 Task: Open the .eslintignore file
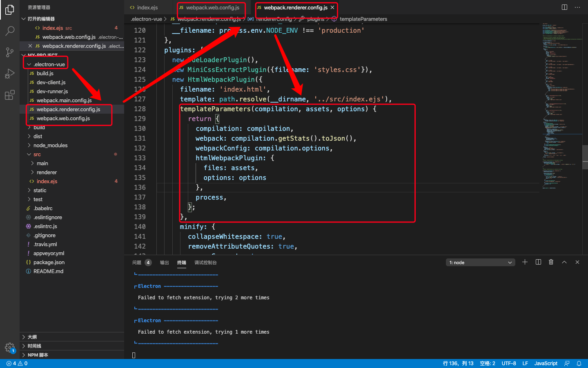72,217
